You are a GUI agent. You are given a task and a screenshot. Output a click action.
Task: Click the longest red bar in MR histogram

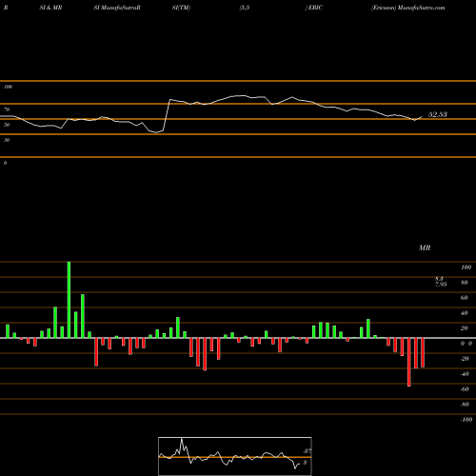click(x=409, y=362)
